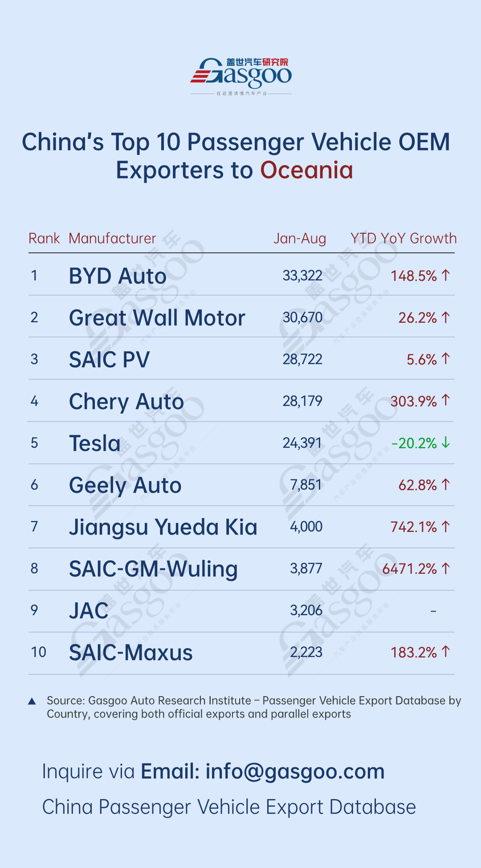Click the SAIC-GM-Wuling export figure 3,877

click(x=306, y=568)
